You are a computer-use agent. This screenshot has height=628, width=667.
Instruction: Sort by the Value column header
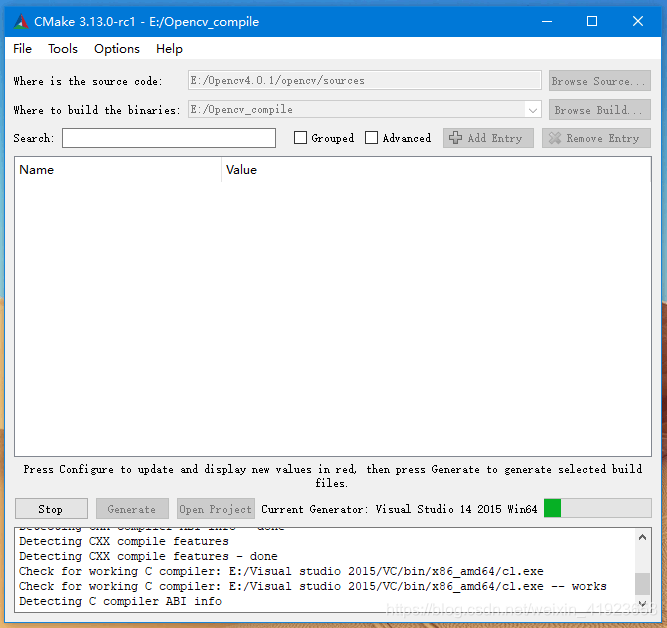pos(436,170)
